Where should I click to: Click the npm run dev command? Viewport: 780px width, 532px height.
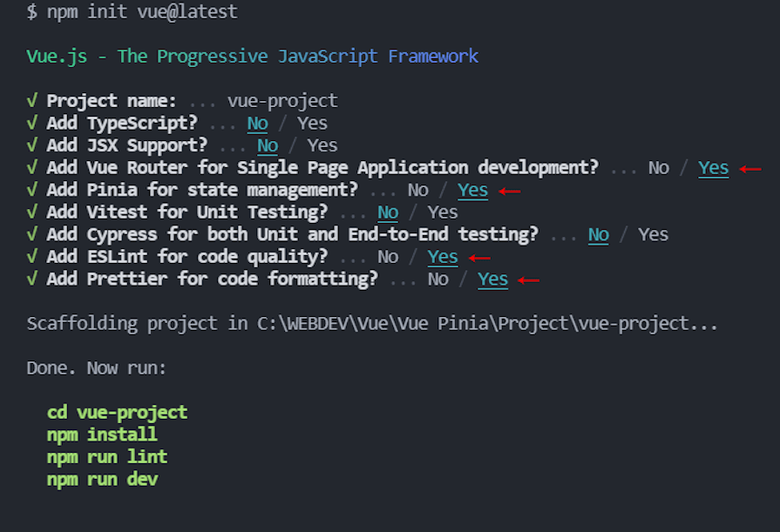[102, 479]
